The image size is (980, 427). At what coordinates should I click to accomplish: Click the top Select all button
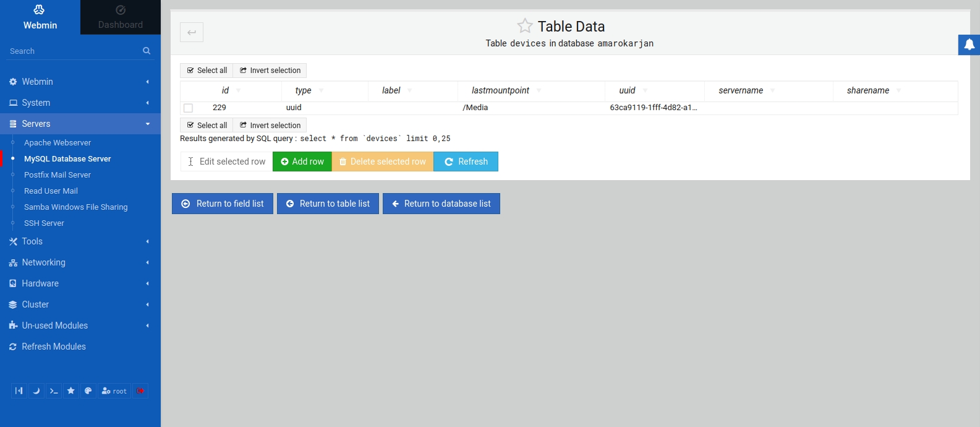207,71
